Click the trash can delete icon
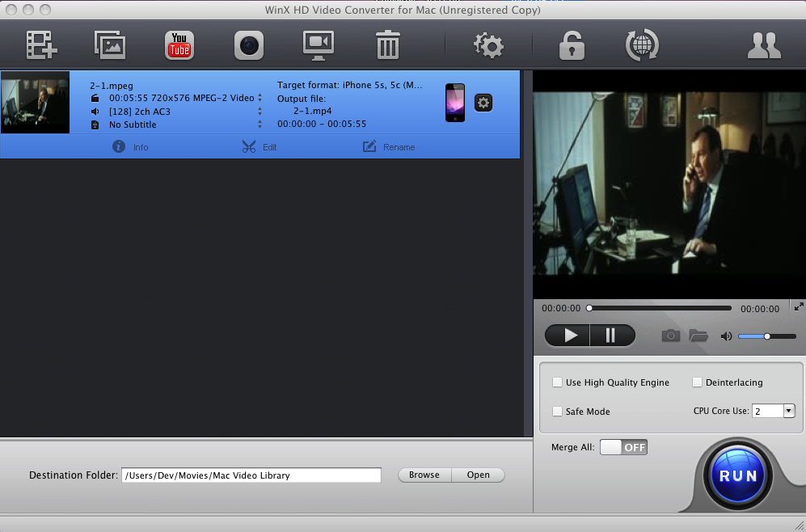 [x=388, y=45]
